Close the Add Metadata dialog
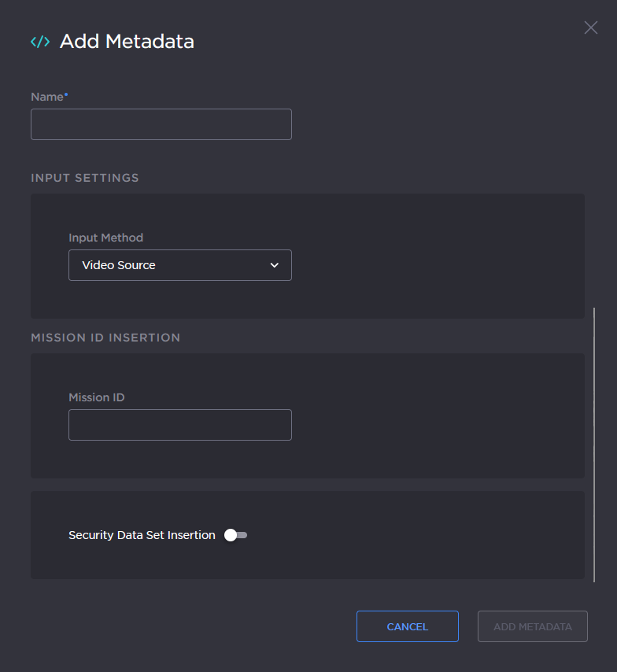Image resolution: width=617 pixels, height=672 pixels. point(591,28)
